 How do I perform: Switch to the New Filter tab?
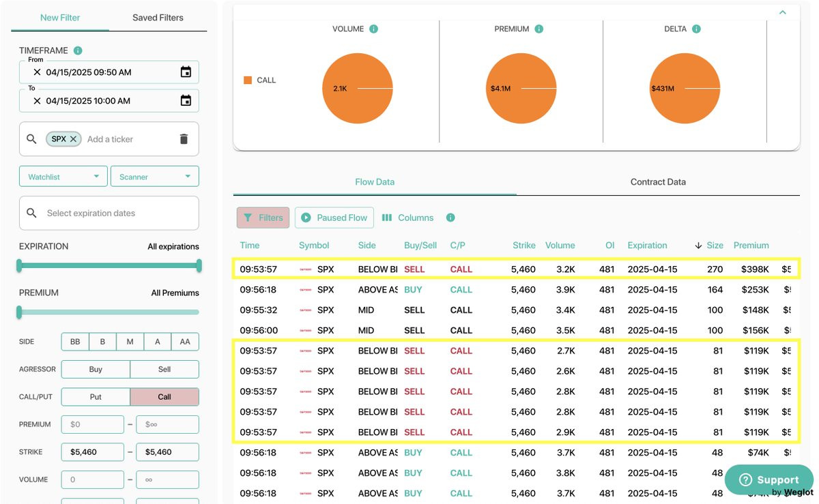coord(60,18)
